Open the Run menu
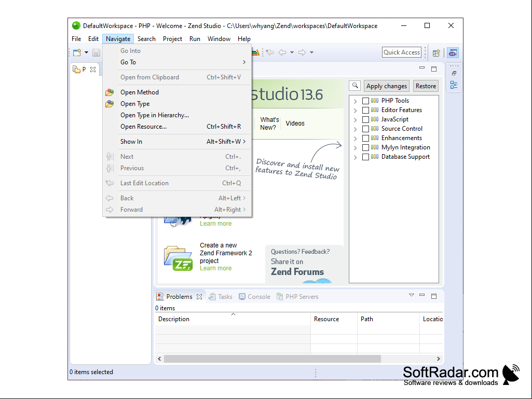Screen dimensions: 532x399 [195, 39]
